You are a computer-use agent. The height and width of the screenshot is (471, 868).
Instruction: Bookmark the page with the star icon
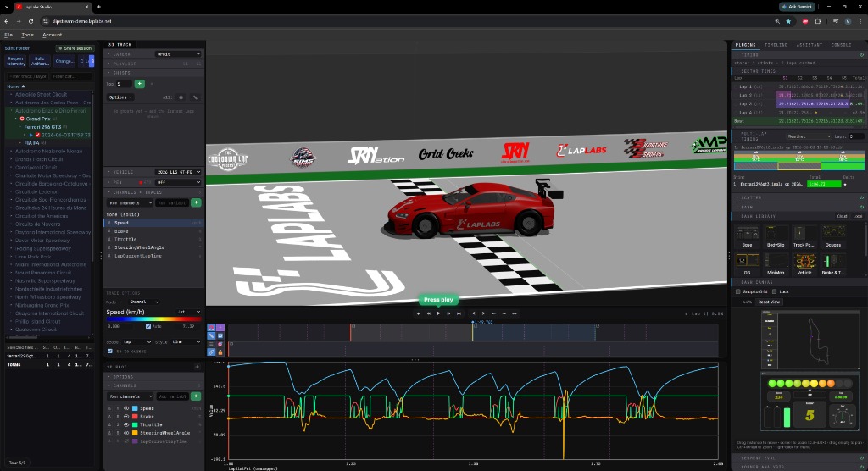point(788,21)
